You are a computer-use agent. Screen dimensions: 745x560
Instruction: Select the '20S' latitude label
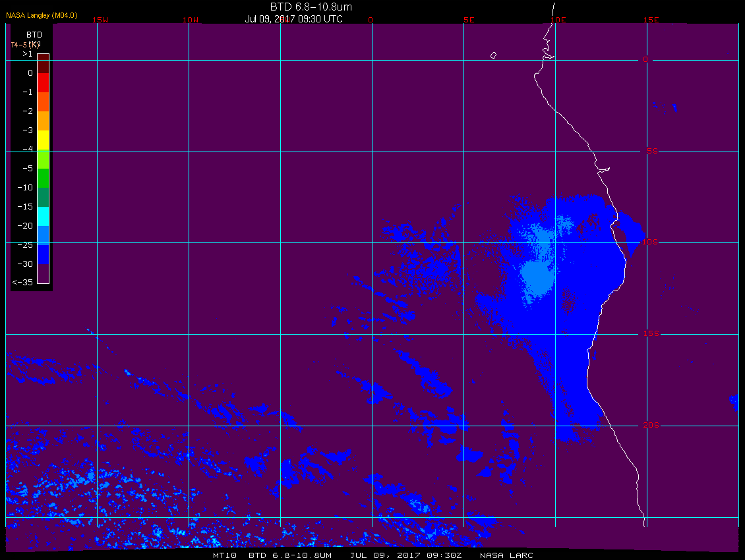click(x=651, y=425)
